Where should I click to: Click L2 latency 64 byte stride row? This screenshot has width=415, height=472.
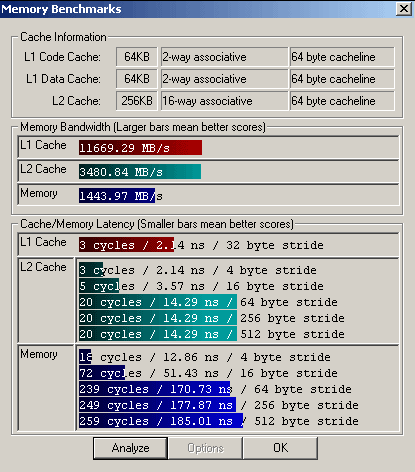[x=208, y=302]
